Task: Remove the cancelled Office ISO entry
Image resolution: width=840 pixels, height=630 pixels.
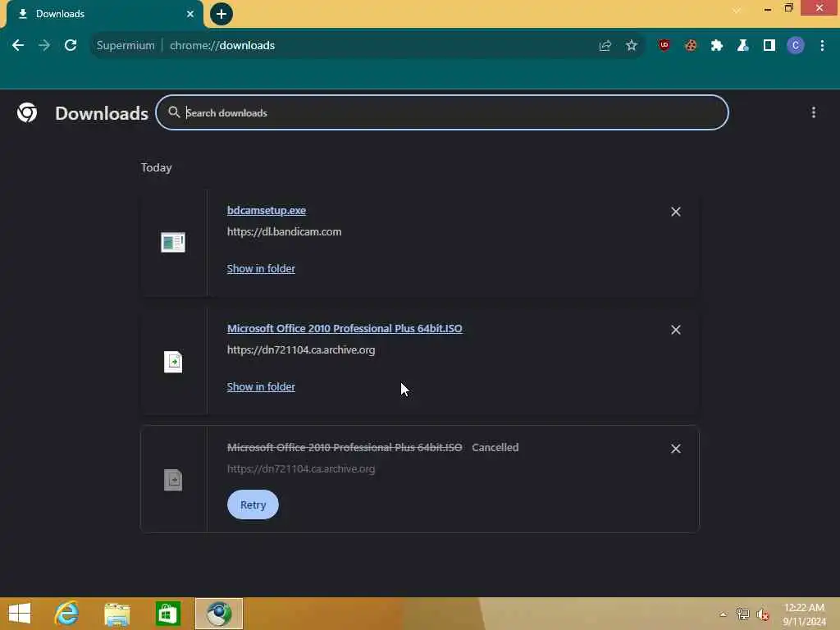Action: click(676, 449)
